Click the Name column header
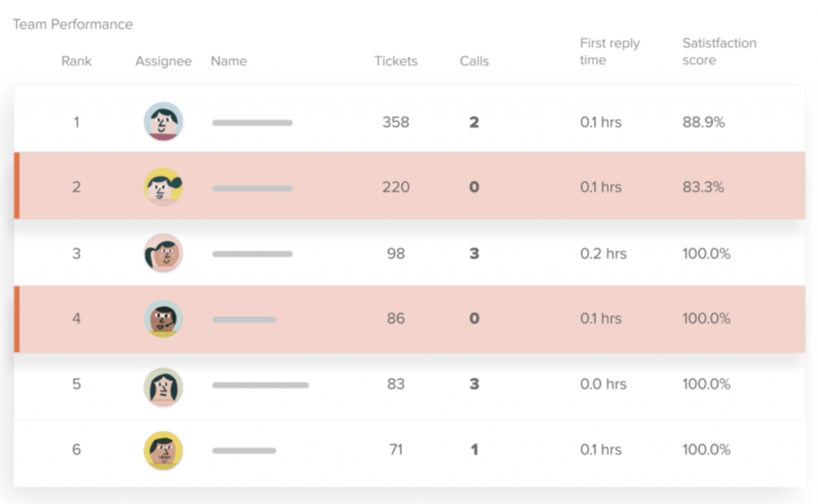 click(x=228, y=61)
